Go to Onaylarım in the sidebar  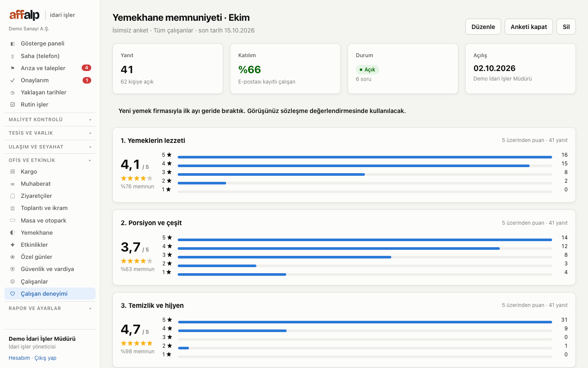point(50,80)
